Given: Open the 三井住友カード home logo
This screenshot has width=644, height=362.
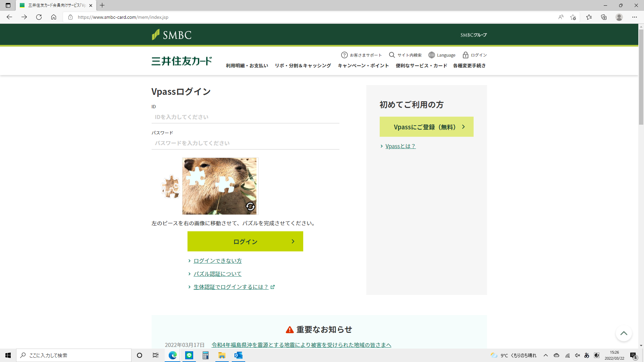Looking at the screenshot, I should pyautogui.click(x=181, y=61).
